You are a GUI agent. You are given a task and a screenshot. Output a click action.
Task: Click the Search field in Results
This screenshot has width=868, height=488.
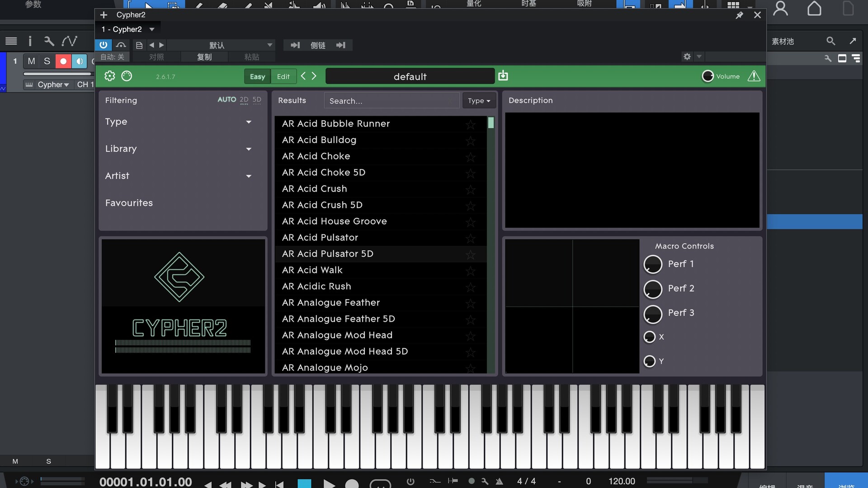point(392,101)
